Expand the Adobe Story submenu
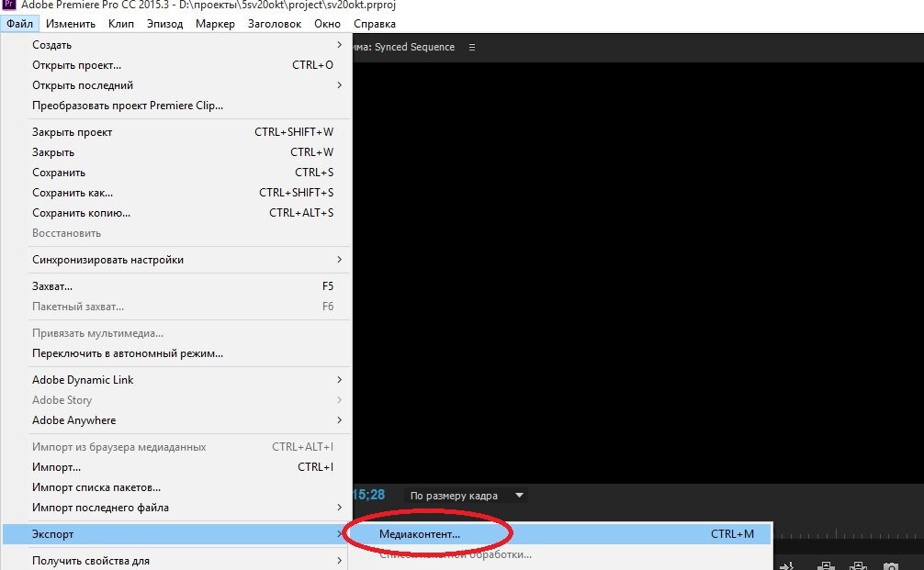924x570 pixels. [x=176, y=400]
